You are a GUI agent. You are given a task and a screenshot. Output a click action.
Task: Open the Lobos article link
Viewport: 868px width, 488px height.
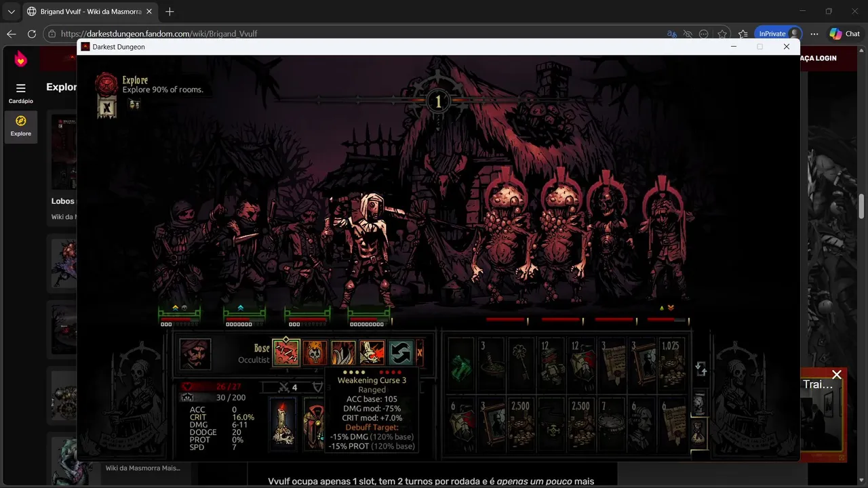(x=62, y=201)
